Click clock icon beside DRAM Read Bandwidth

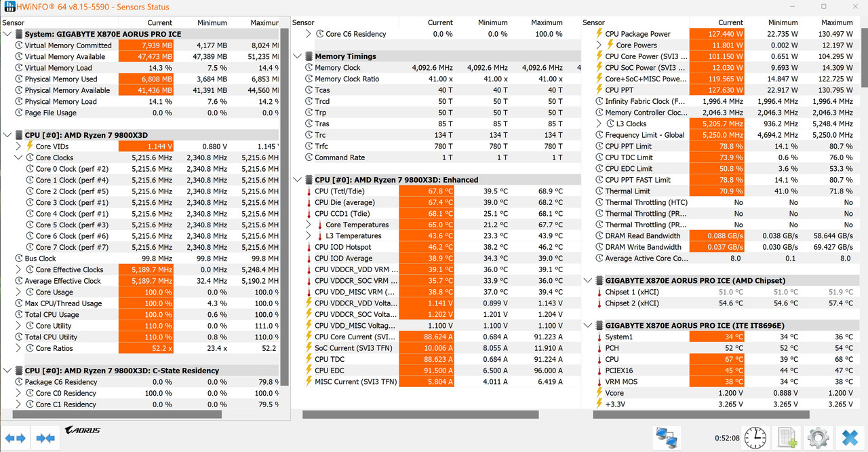(x=599, y=236)
